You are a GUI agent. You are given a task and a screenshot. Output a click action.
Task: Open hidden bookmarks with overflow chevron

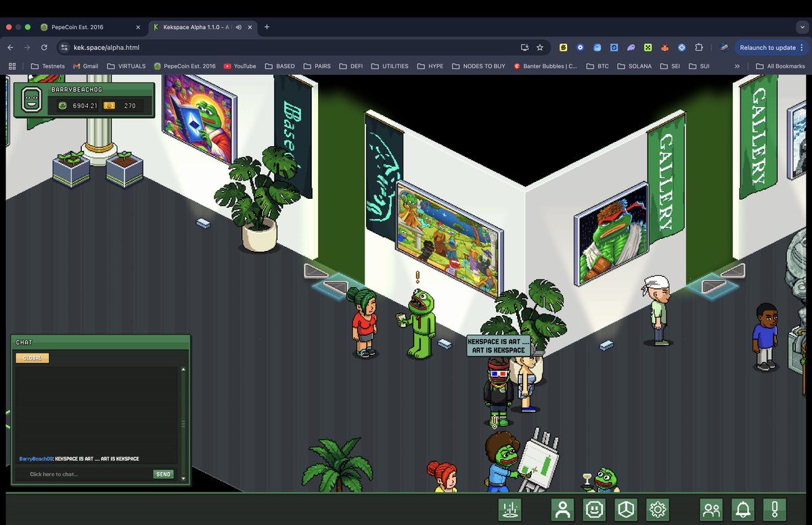(738, 66)
